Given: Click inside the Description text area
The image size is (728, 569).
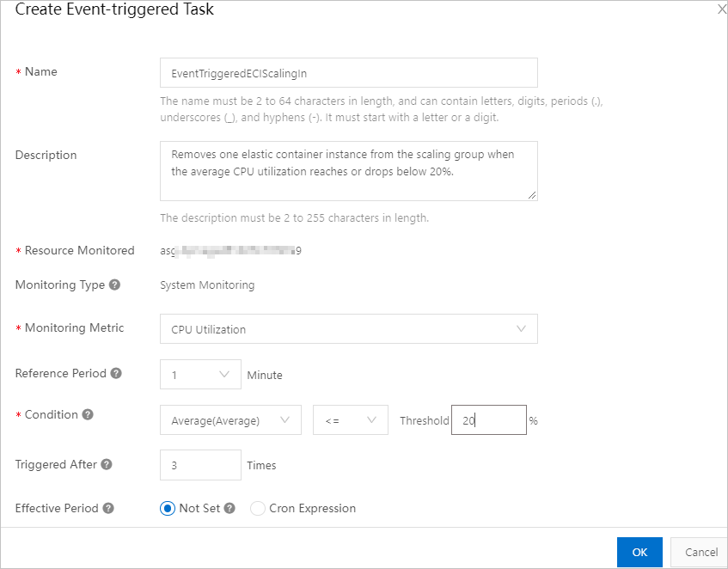Looking at the screenshot, I should point(349,171).
